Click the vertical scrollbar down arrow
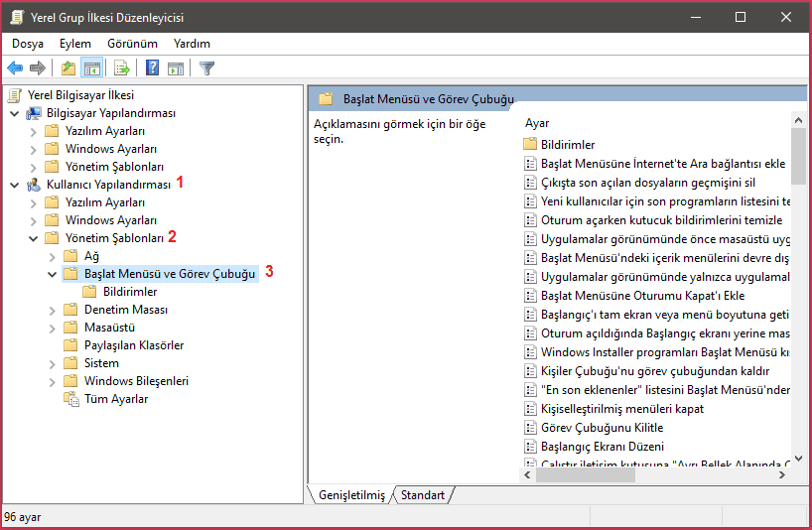Screen dimensions: 812x530 coord(798,459)
